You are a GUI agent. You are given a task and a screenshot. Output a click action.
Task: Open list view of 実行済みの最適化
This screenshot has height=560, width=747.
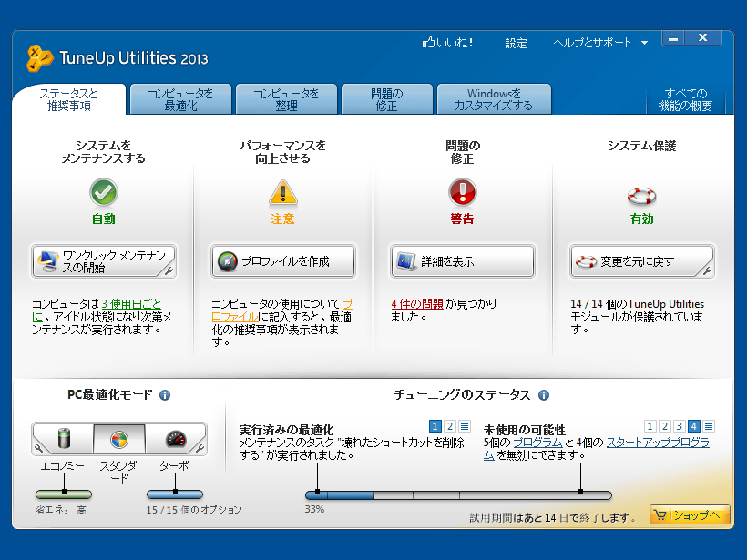[465, 426]
